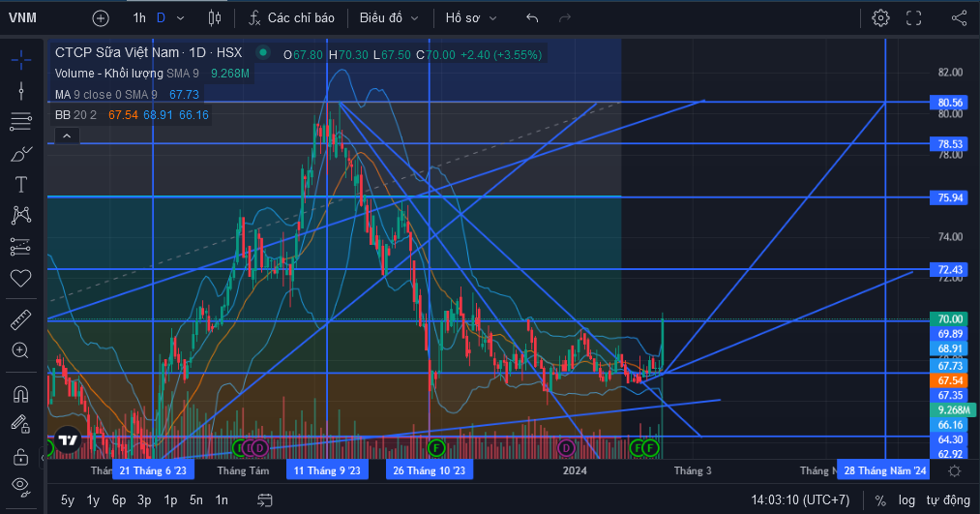980x514 pixels.
Task: Open the chart patterns tool
Action: (x=20, y=215)
